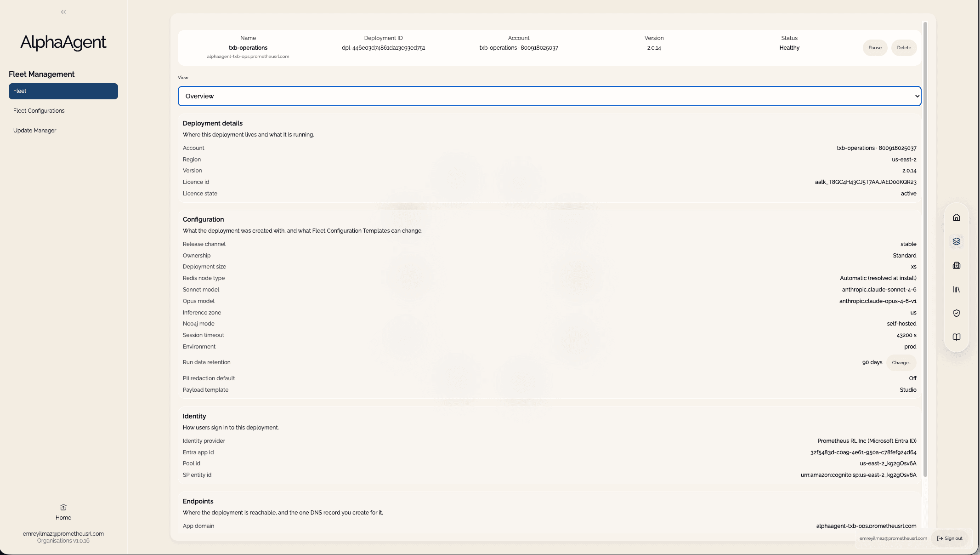The image size is (980, 555).
Task: Click the Healthy status text
Action: tap(789, 48)
